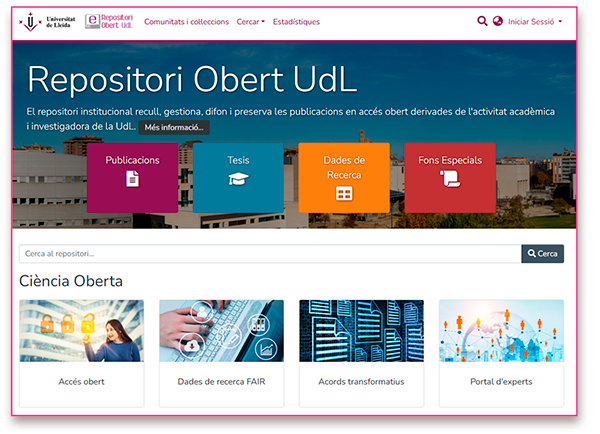The height and width of the screenshot is (434, 600).
Task: Open the Dades de recerca FAIR card image
Action: 222,331
